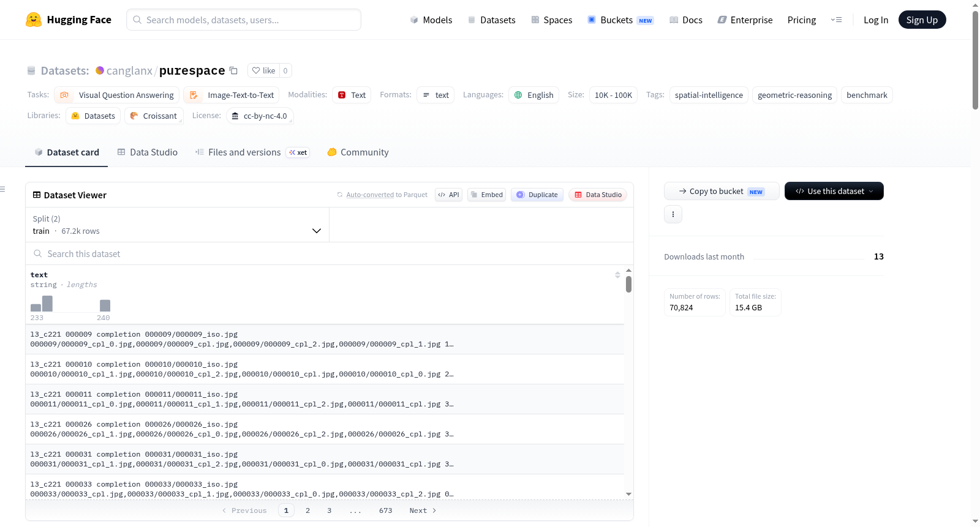Select the row starting with 000010 completion
This screenshot has width=980, height=527.
pyautogui.click(x=325, y=369)
